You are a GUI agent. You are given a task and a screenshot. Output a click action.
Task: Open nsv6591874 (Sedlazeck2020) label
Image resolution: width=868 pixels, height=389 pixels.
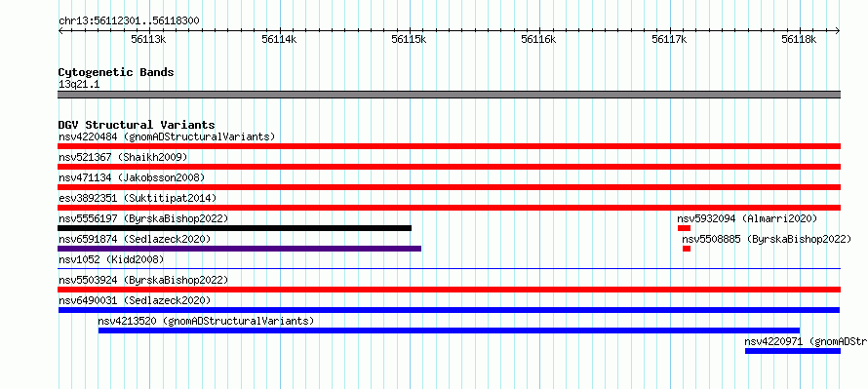click(x=135, y=239)
